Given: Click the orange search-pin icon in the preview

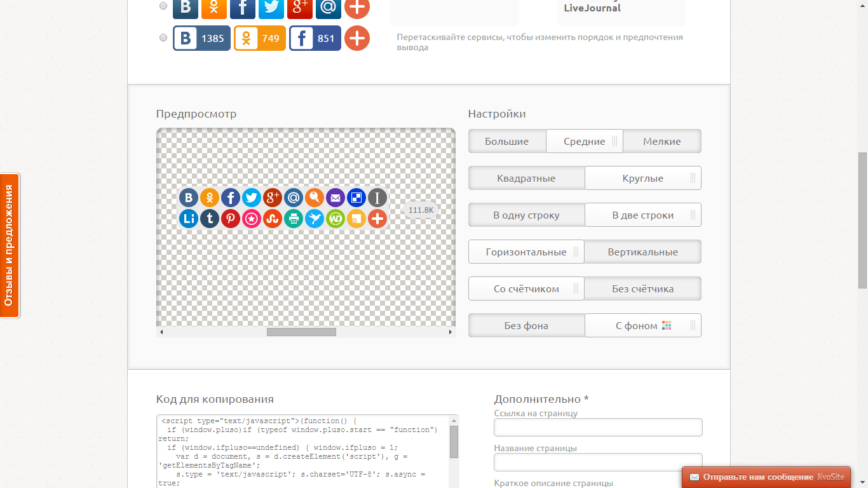Looking at the screenshot, I should pyautogui.click(x=315, y=198).
